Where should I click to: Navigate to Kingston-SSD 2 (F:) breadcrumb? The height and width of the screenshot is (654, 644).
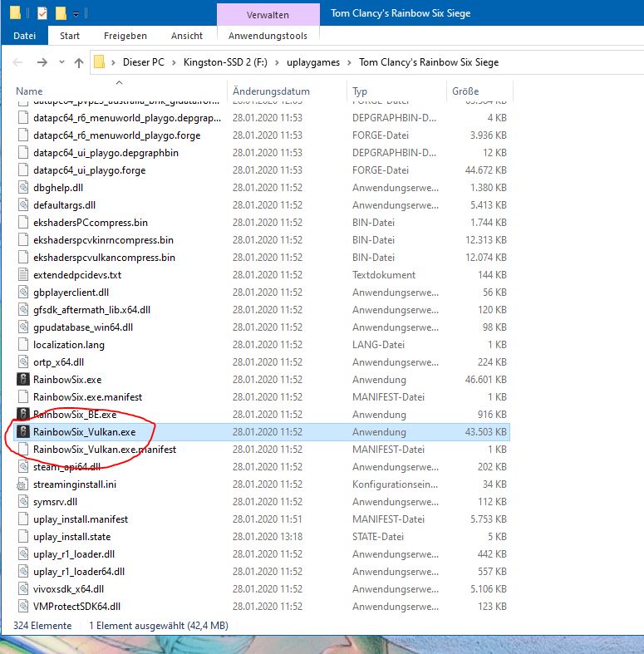coord(225,62)
